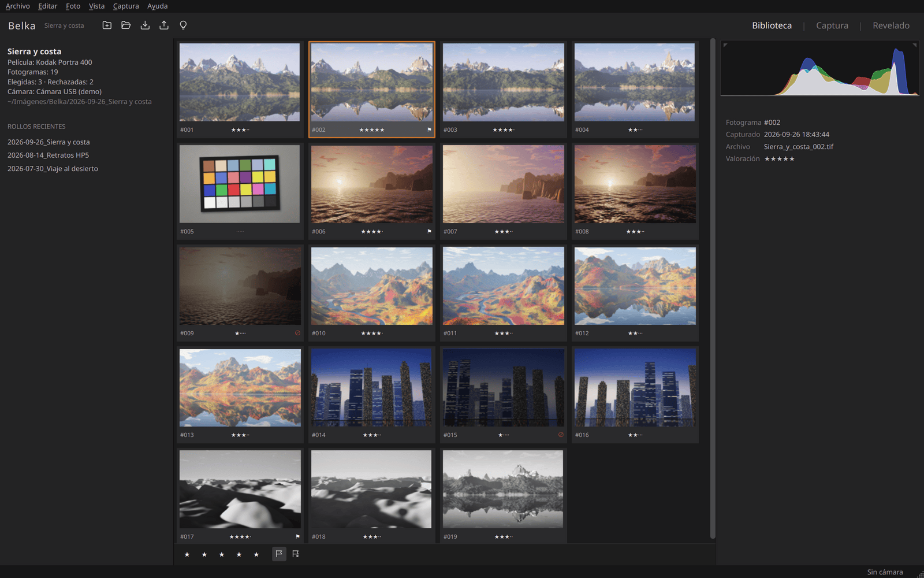Toggle the reject flag button in bottom bar
The height and width of the screenshot is (578, 924).
(296, 554)
